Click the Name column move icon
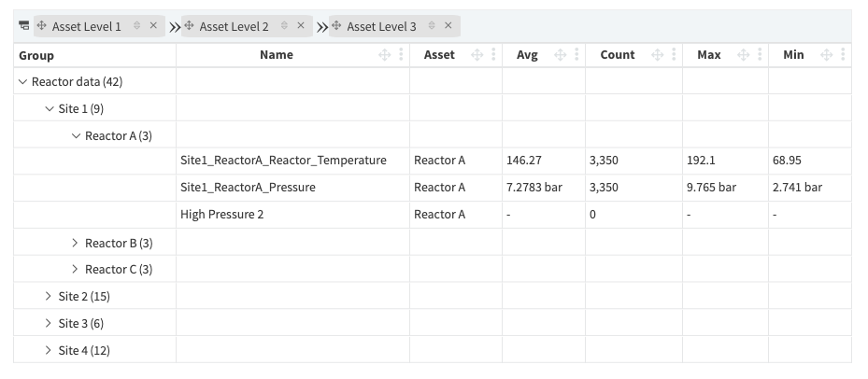Viewport: 868px width, 379px height. [385, 55]
